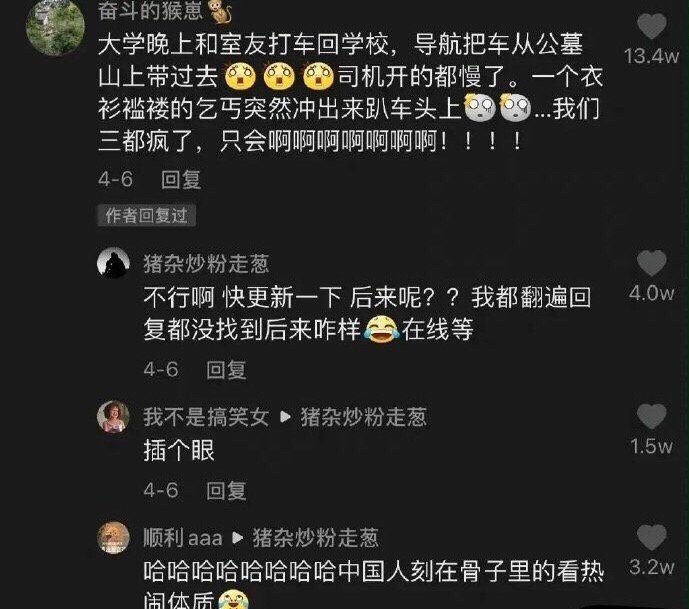The height and width of the screenshot is (609, 689).
Task: View 我不是搞笑女's avatar picture
Action: tap(113, 417)
